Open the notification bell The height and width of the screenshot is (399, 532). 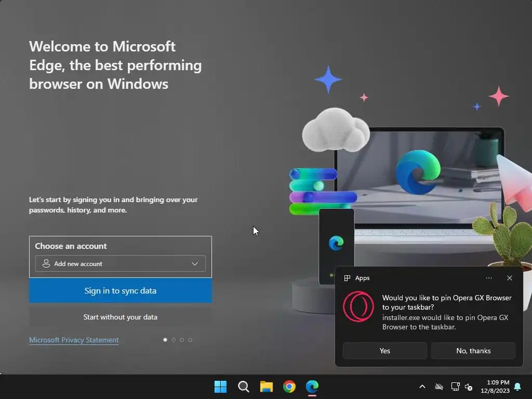(518, 387)
